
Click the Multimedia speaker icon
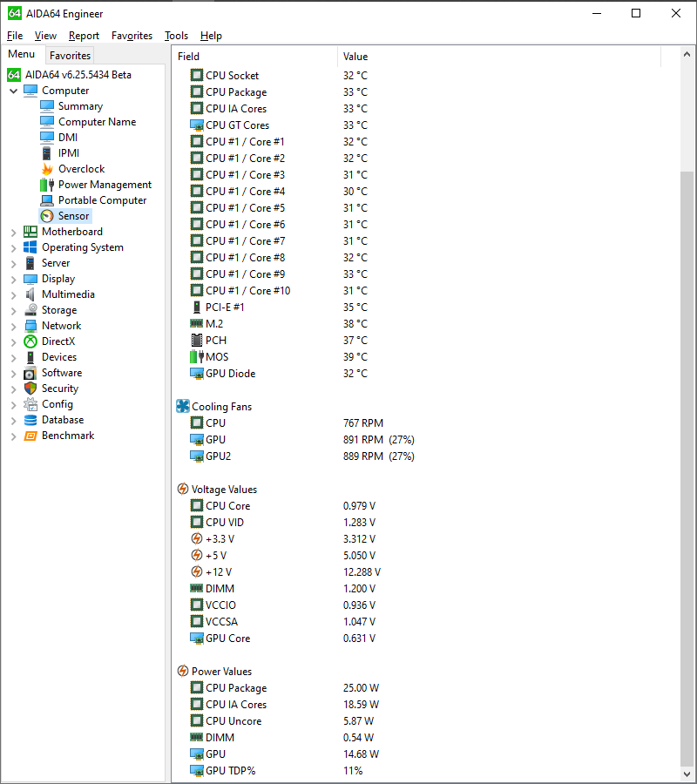coord(30,294)
